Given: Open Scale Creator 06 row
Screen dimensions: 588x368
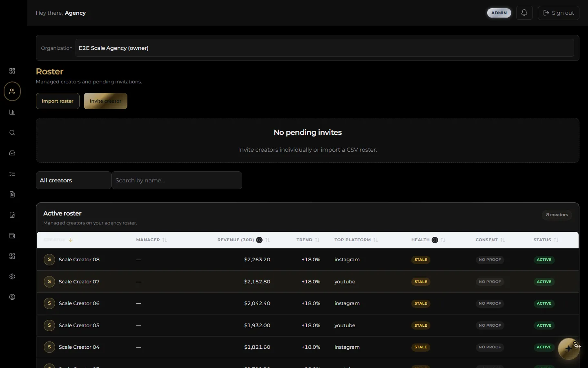Looking at the screenshot, I should 307,303.
